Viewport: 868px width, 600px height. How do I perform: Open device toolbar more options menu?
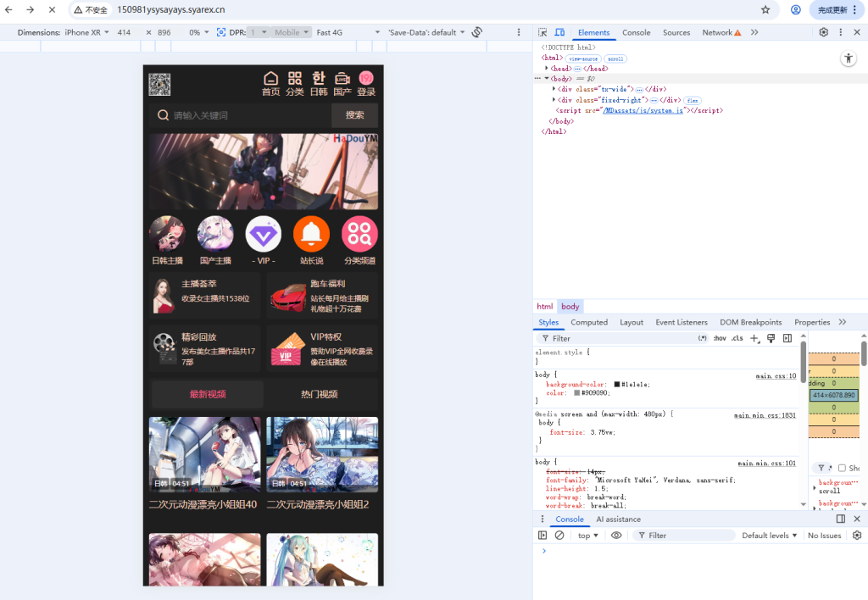click(519, 32)
